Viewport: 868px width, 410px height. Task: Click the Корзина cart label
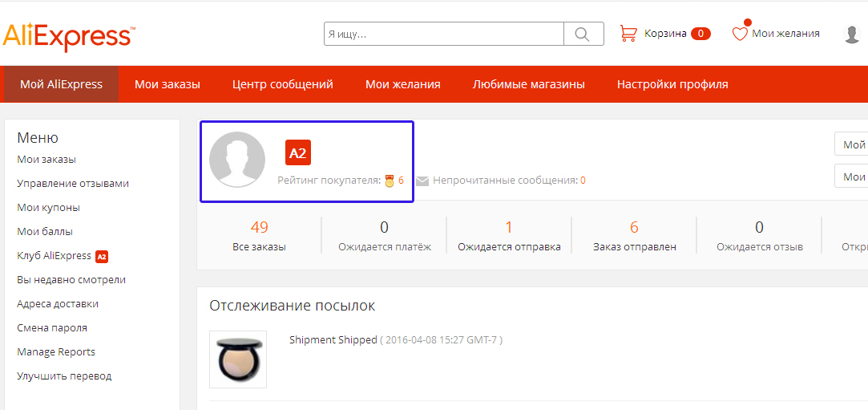665,34
